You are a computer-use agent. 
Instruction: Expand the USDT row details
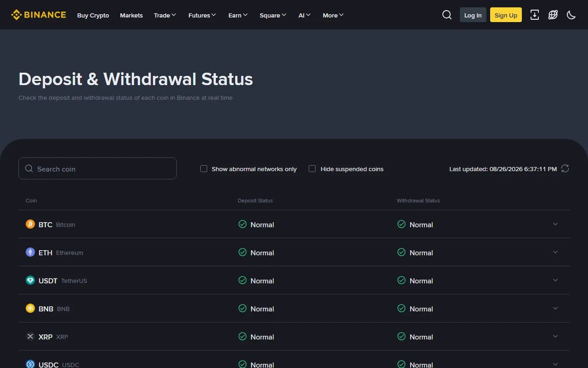click(x=555, y=281)
